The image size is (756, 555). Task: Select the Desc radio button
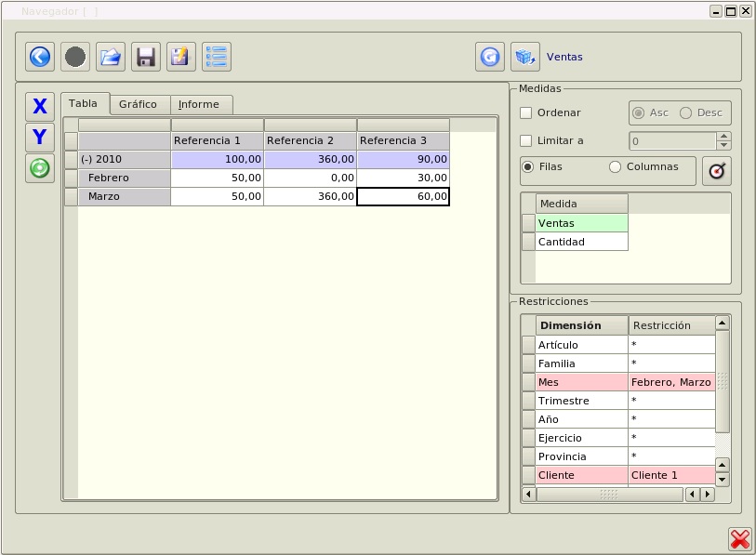point(685,112)
